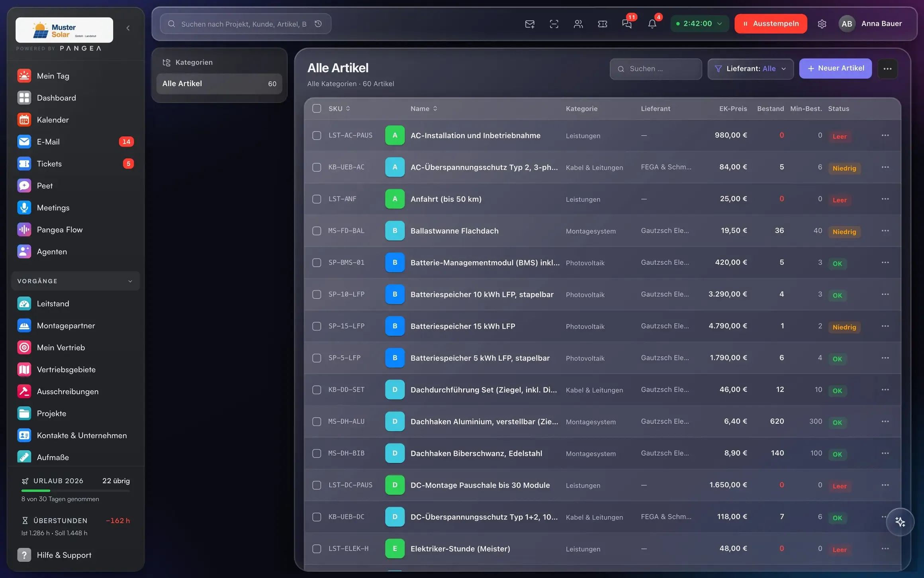The width and height of the screenshot is (924, 578).
Task: Select the MS-DH-ALU row checkbox
Action: (x=317, y=422)
